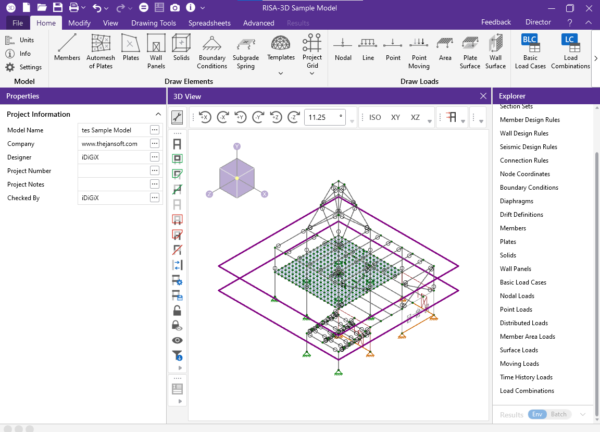Open Boundary Conditions tool

click(x=212, y=52)
